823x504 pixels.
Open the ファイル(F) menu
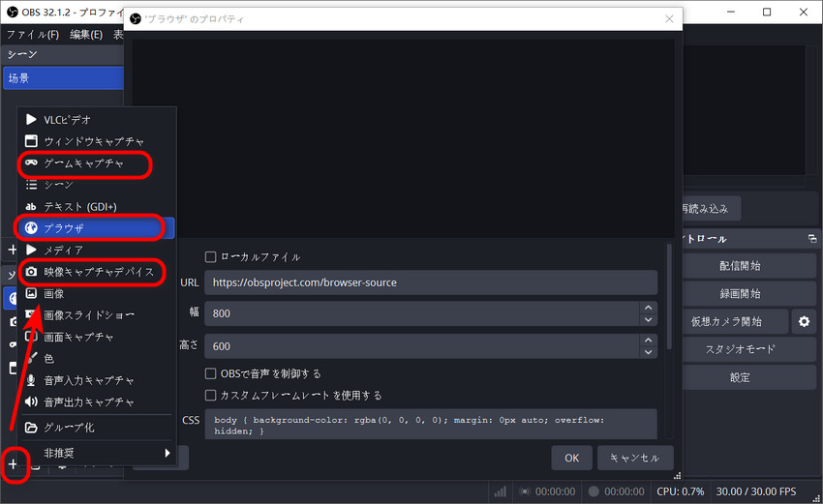[x=33, y=35]
